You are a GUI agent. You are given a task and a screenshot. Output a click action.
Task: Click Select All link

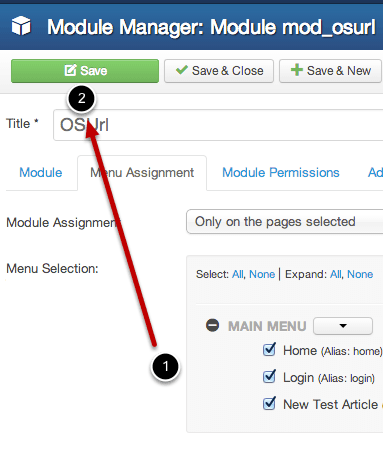tap(238, 274)
